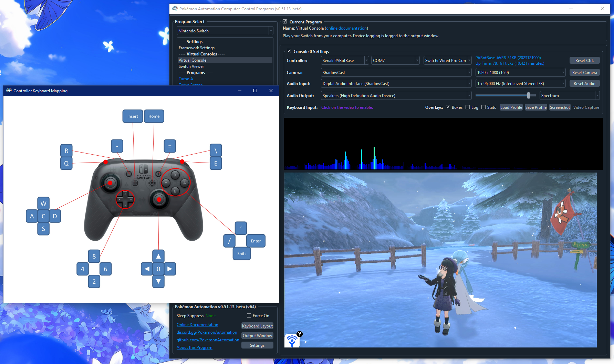Click the up arrow key icon

pos(158,256)
